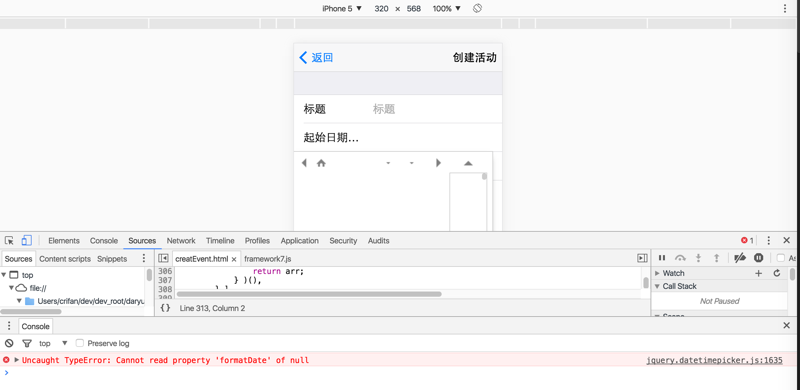Collapse the file:// tree node
This screenshot has width=800, height=390.
click(x=11, y=288)
